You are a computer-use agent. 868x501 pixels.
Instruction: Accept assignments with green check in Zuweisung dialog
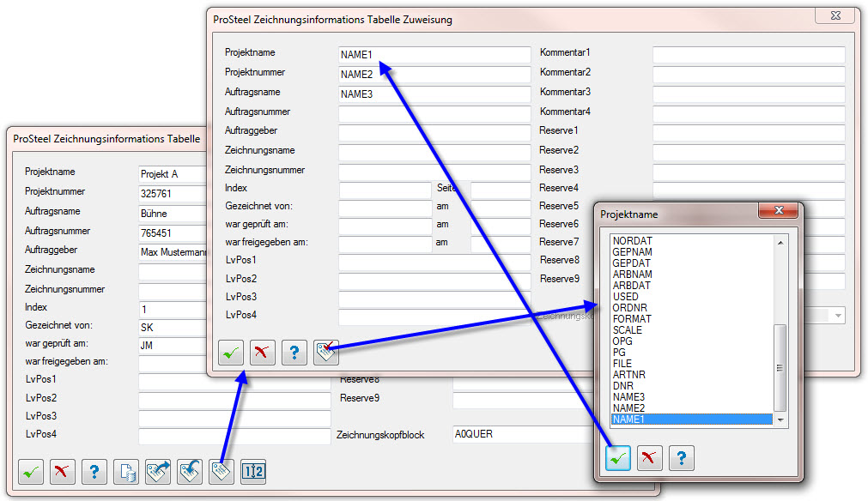tap(231, 352)
